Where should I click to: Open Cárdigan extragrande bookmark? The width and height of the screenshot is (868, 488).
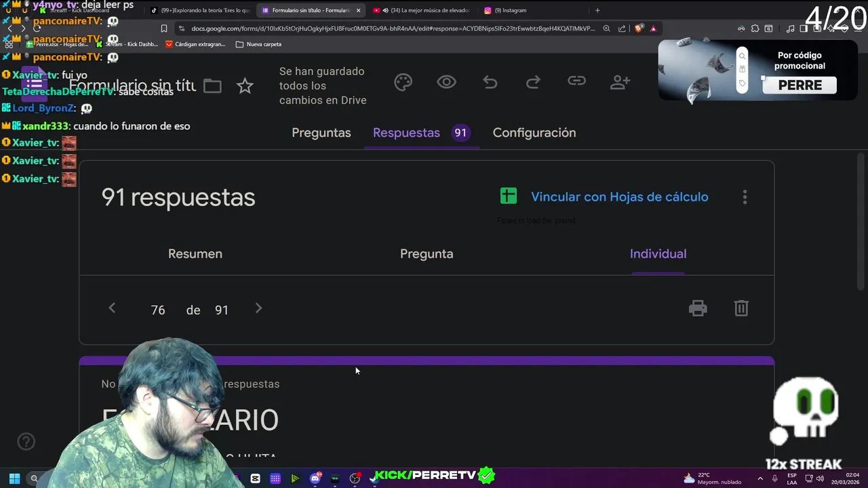[195, 44]
